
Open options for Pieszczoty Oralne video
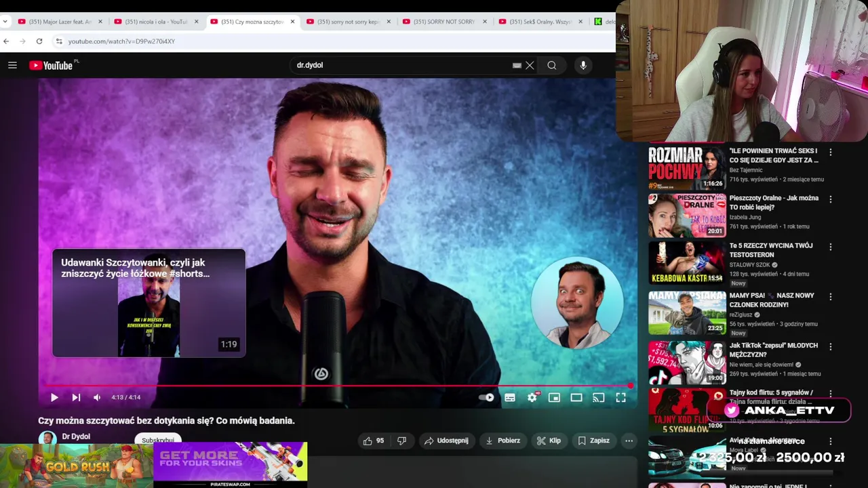pyautogui.click(x=830, y=199)
